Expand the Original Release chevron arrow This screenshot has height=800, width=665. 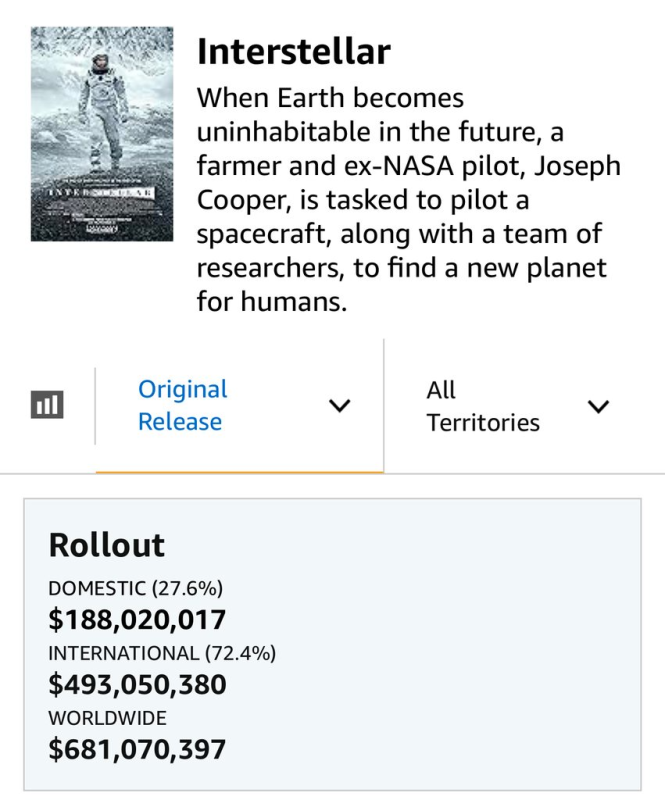340,406
